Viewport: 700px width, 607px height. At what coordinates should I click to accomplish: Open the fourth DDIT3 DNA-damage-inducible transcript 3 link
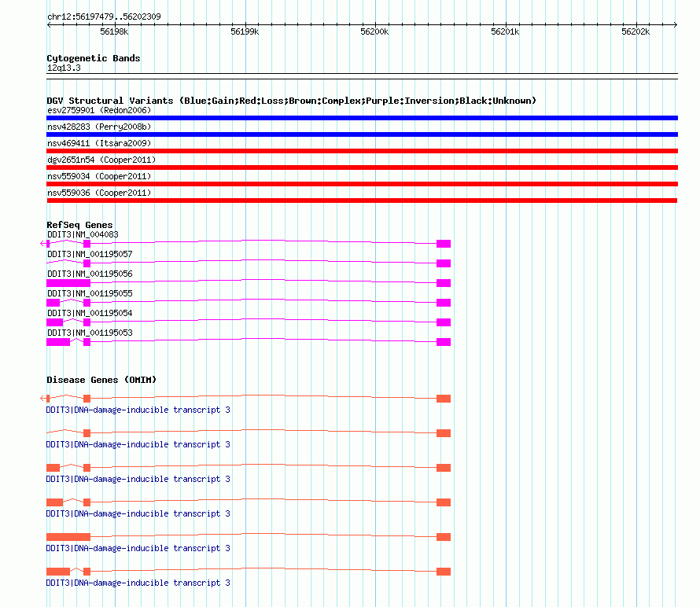click(x=138, y=513)
